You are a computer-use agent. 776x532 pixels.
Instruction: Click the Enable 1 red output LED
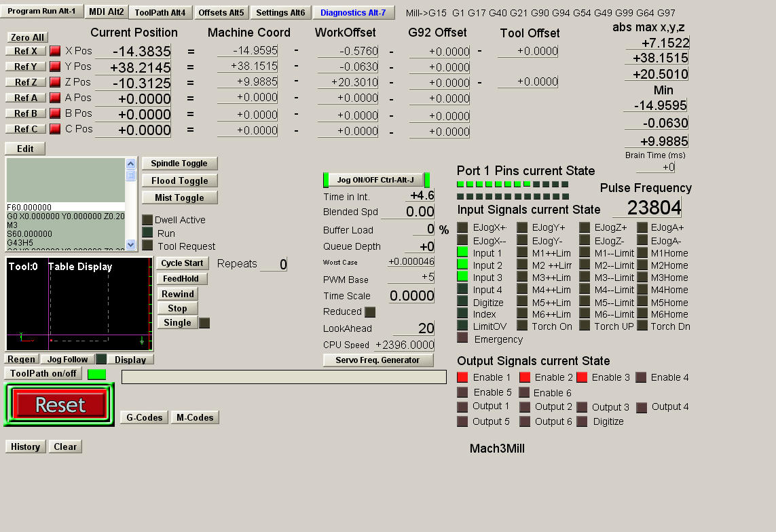point(462,377)
